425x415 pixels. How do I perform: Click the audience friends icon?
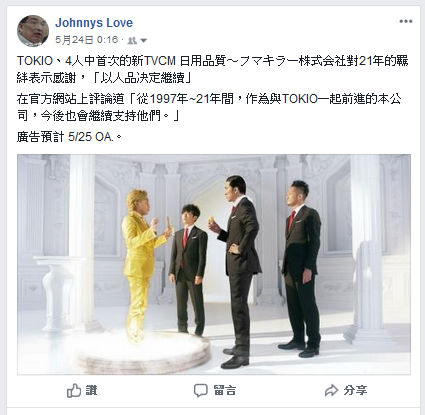coord(133,41)
